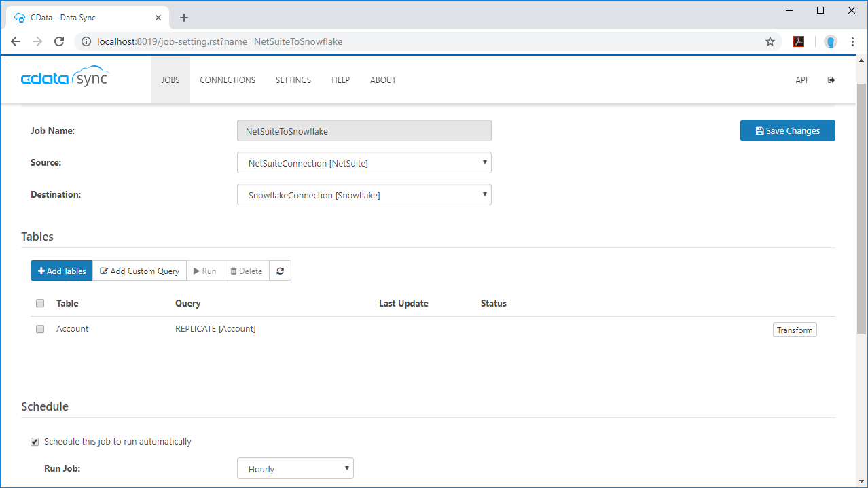
Task: Toggle the select-all tables checkbox
Action: (40, 303)
